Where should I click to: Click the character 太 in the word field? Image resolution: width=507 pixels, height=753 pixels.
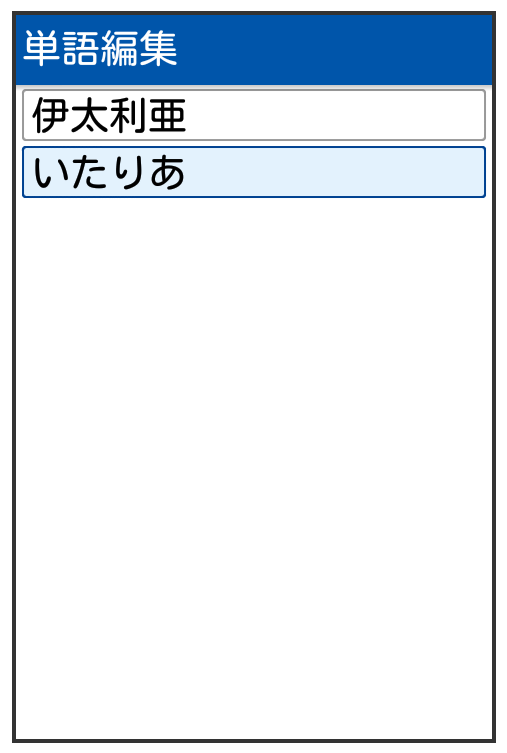click(x=90, y=115)
